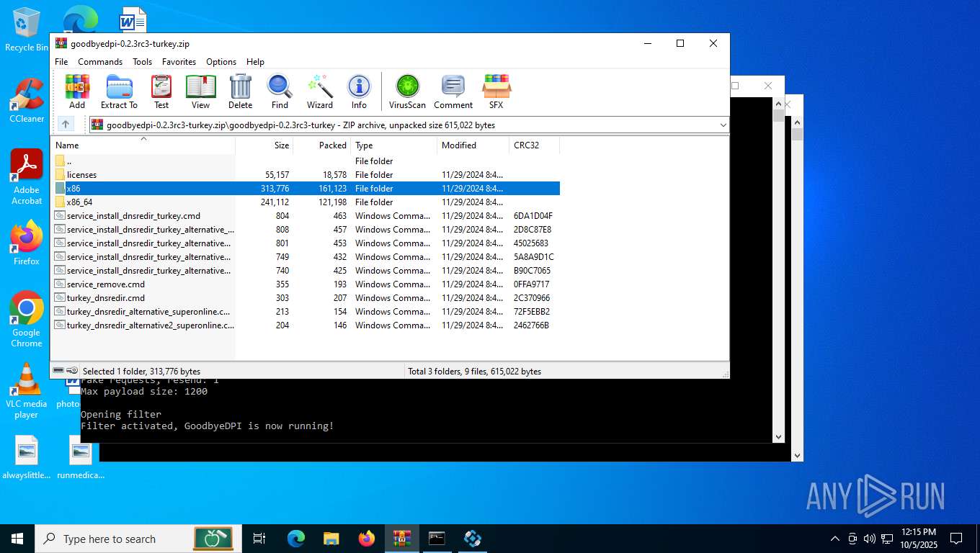Open the Find magnifier tool
Viewport: 980px width, 553px height.
point(280,91)
